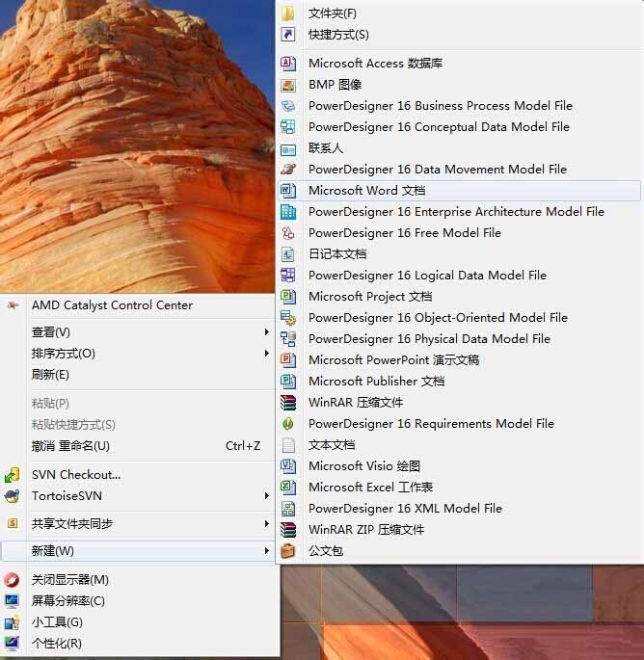Click the folder icon beside 文件夹(F)
Screen dimensions: 644x660
coord(288,13)
